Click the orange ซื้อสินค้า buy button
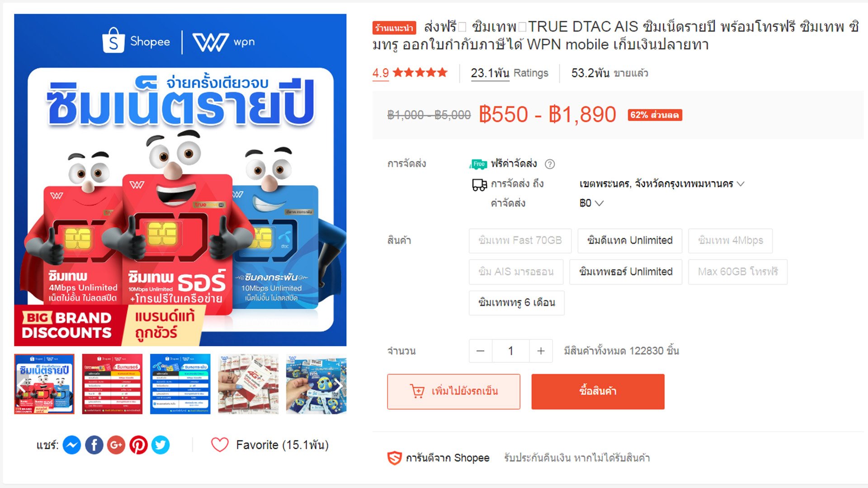 coord(598,391)
